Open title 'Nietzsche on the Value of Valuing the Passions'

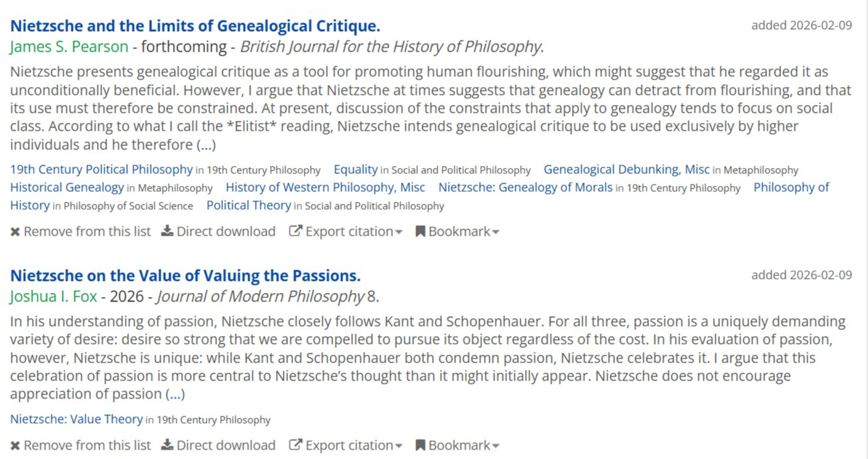(185, 276)
